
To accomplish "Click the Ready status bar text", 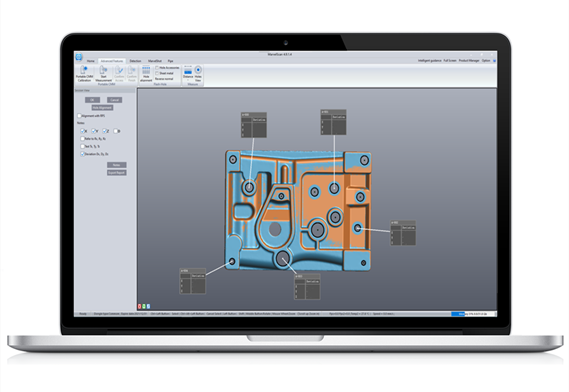I will 83,314.
